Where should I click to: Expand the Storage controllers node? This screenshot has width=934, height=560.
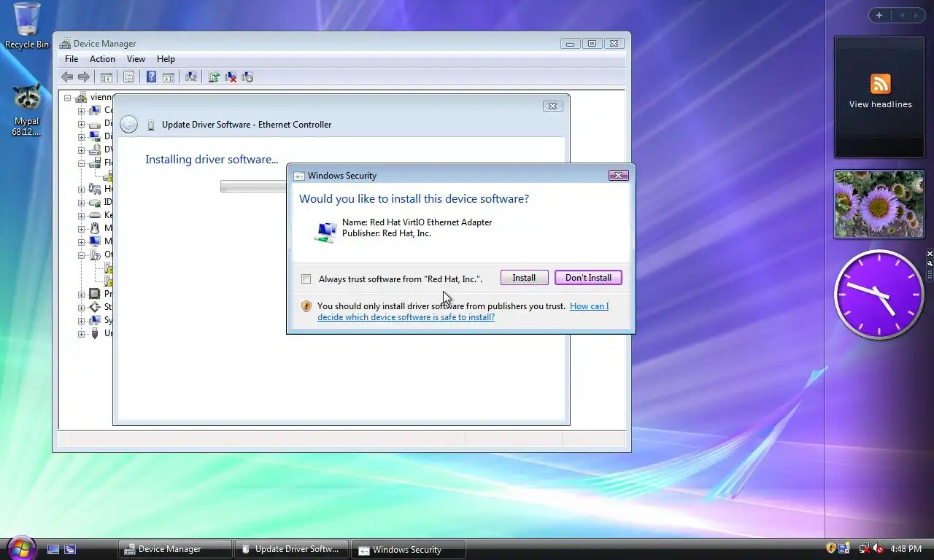pos(81,307)
